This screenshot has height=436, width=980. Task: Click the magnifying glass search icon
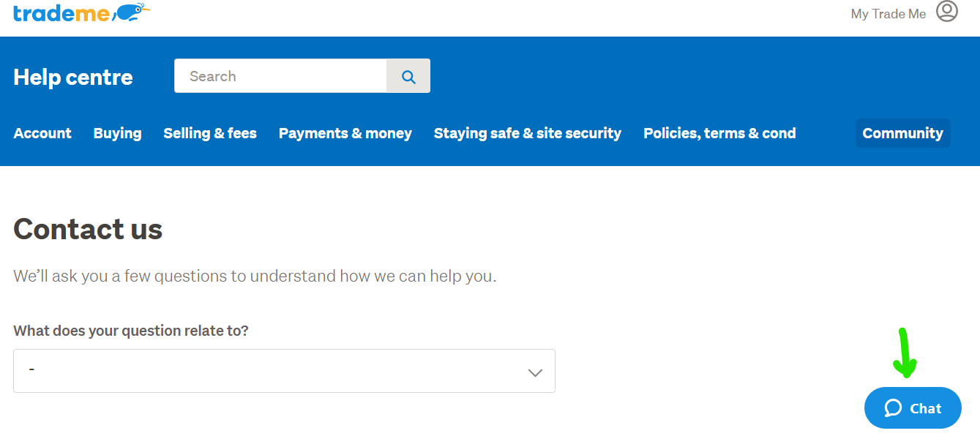(408, 76)
